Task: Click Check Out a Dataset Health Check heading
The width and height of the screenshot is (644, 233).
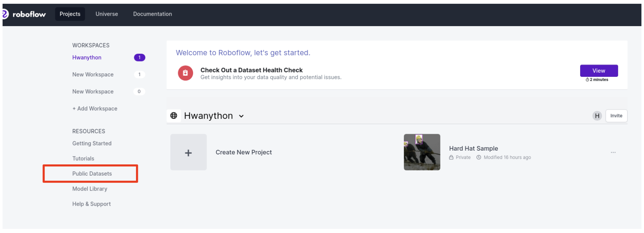Action: pos(251,70)
